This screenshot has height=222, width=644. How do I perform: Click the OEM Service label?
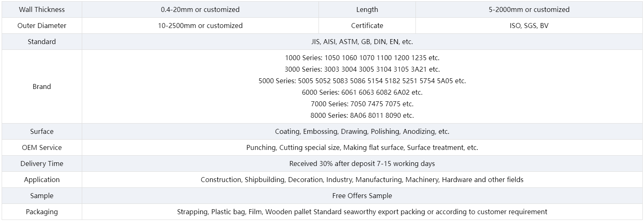[x=42, y=147]
